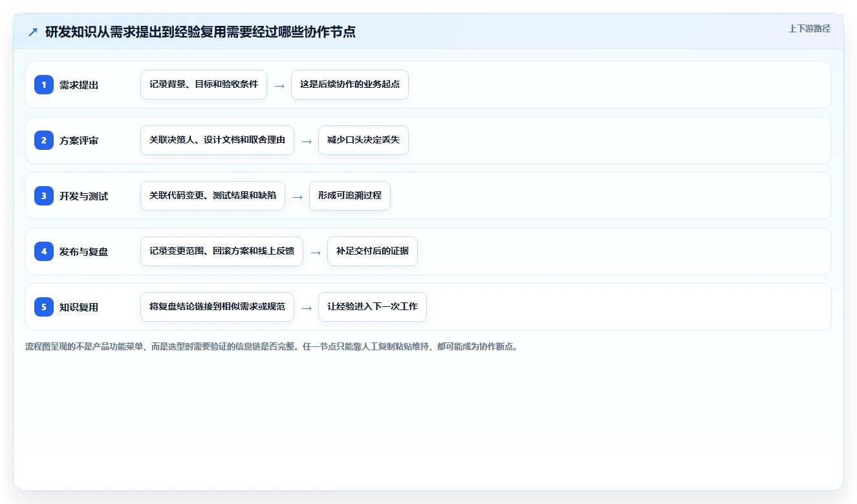Select the 知识复用 step label
Image resolution: width=857 pixels, height=504 pixels.
point(79,307)
